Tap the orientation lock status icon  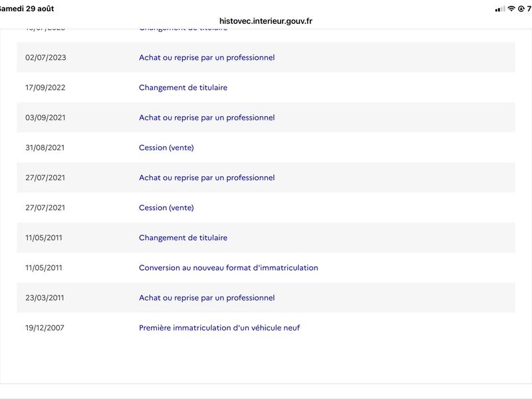(x=521, y=9)
